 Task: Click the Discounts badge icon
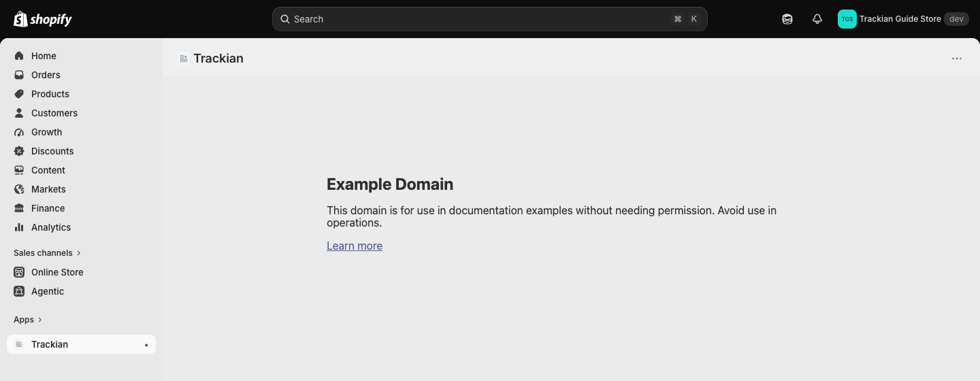point(19,151)
